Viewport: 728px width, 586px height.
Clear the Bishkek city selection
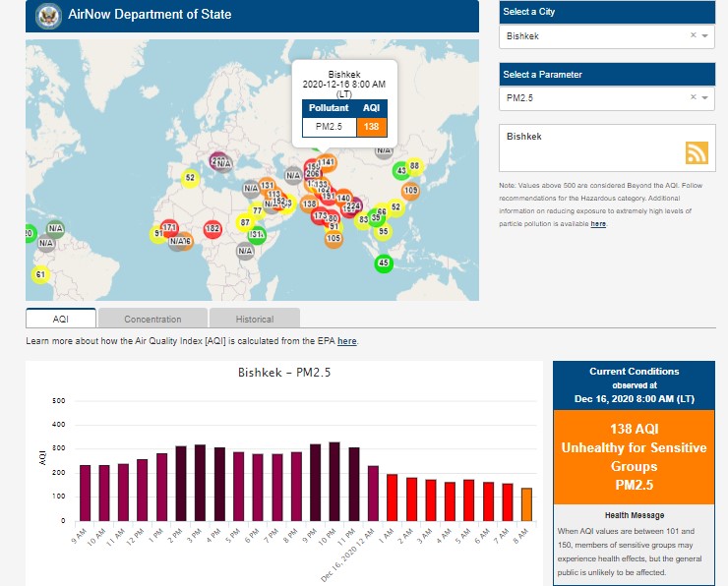tap(692, 35)
